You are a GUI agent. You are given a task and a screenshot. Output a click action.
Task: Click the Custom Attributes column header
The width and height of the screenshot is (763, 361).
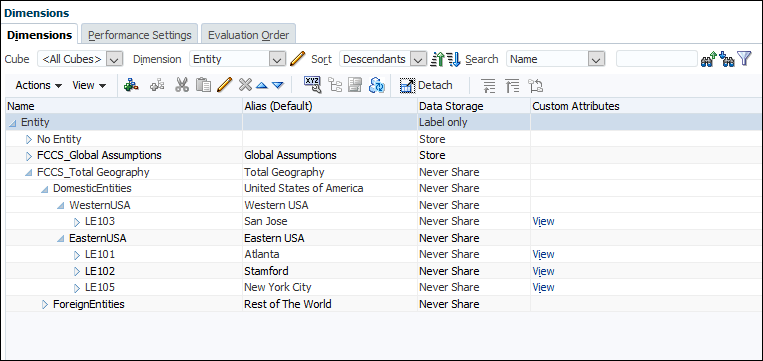[x=646, y=106]
